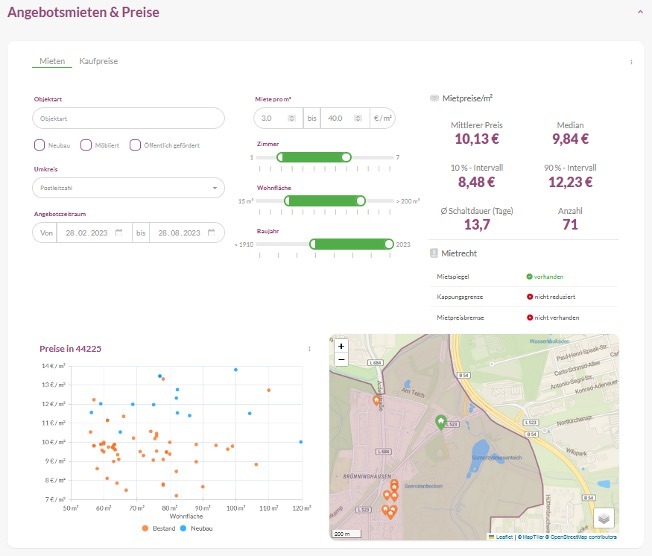652x556 pixels.
Task: Open the Preise in 44225 chart menu
Action: (309, 349)
